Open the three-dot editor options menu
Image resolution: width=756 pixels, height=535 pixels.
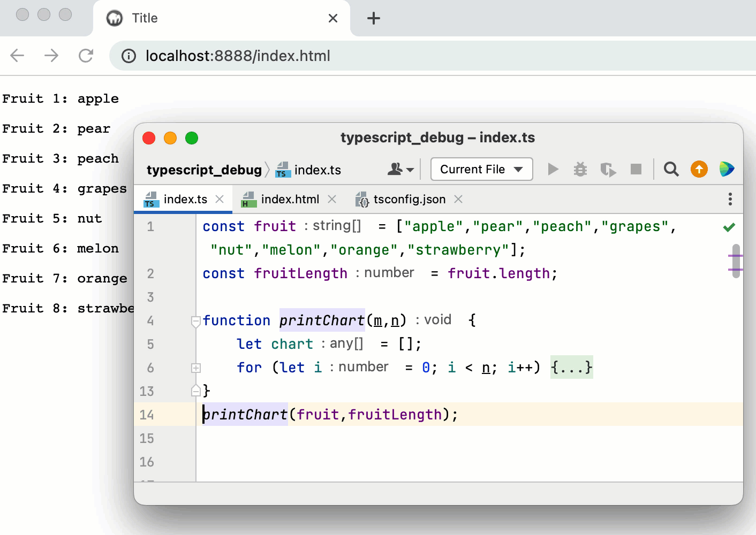[730, 199]
